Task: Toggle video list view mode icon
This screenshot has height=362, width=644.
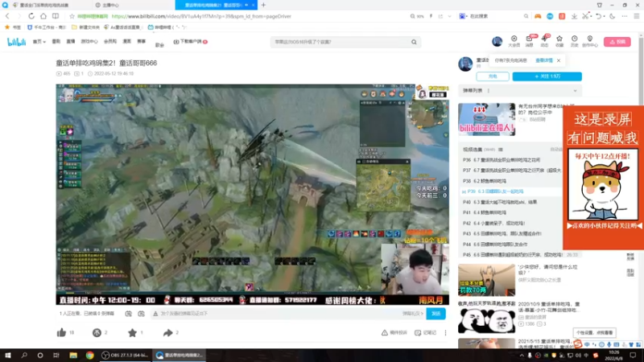Action: [x=500, y=150]
